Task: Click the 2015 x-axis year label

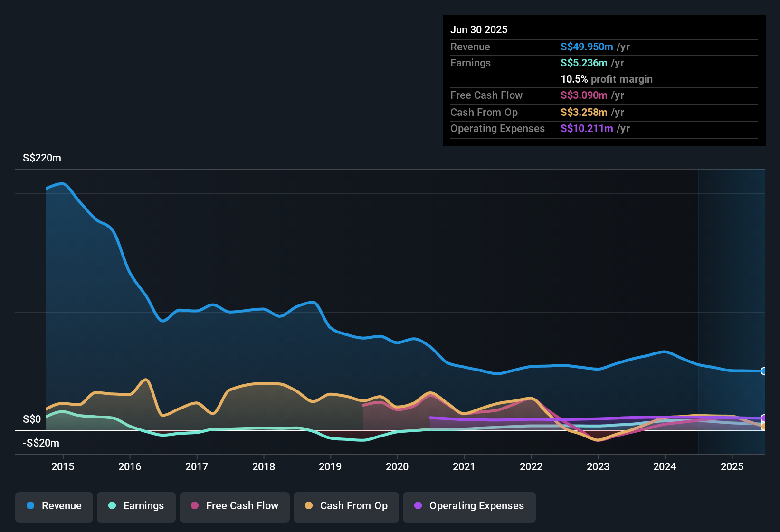Action: [x=63, y=466]
